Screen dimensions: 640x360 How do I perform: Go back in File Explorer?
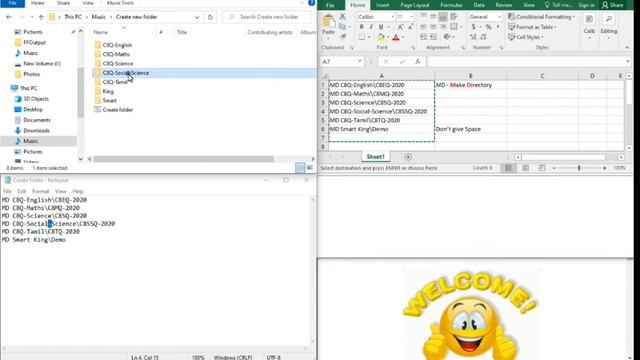point(9,17)
